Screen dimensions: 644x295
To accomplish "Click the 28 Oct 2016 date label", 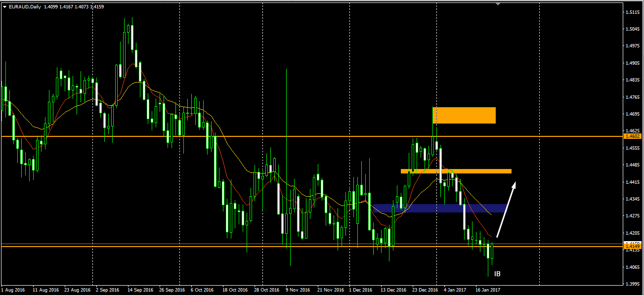I will click(267, 290).
